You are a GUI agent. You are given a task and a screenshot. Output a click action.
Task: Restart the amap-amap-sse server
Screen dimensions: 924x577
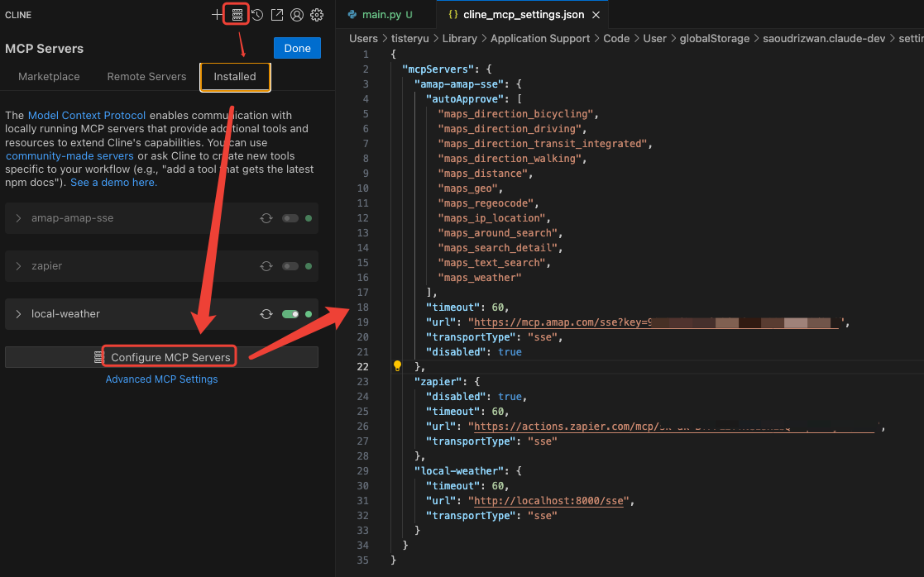click(x=266, y=218)
